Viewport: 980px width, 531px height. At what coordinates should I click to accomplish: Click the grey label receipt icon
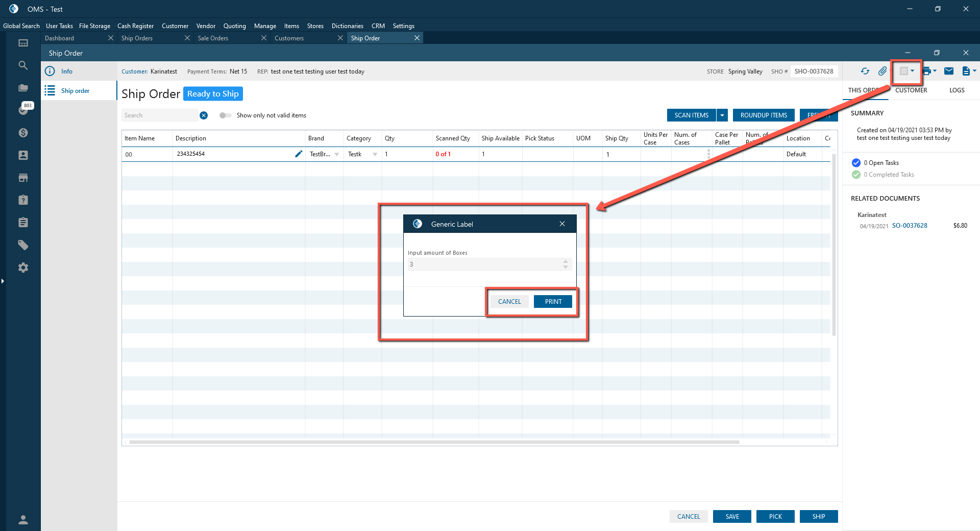coord(903,71)
